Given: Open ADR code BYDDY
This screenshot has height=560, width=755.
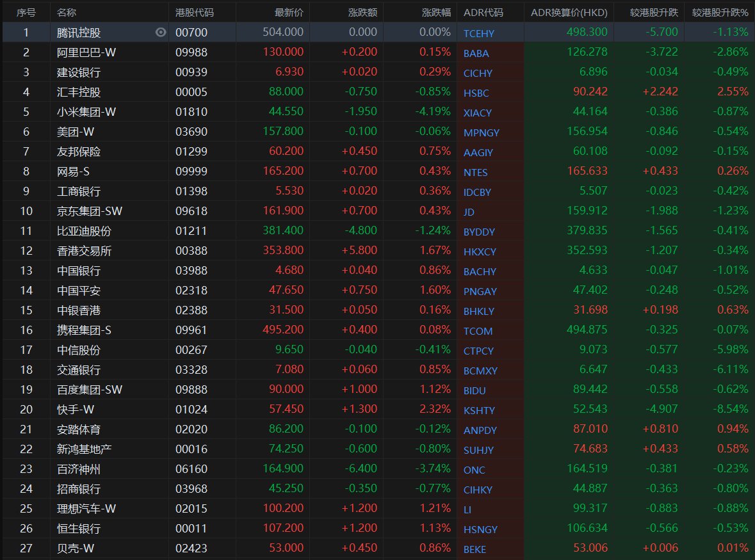Looking at the screenshot, I should (x=479, y=232).
